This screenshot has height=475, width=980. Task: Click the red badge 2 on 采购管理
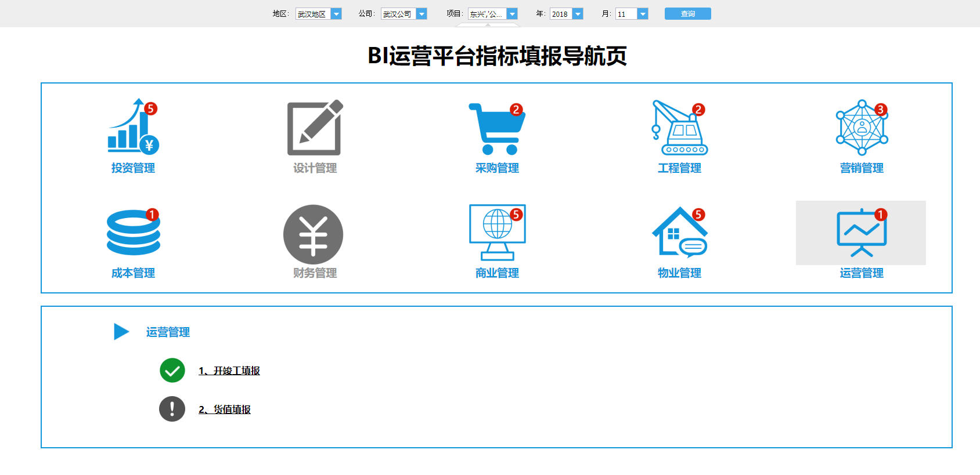516,110
